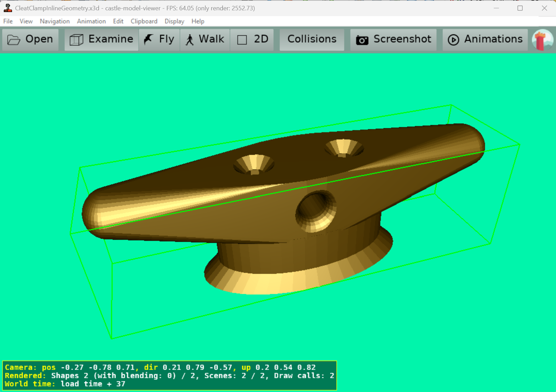
Task: Switch to Fly navigation mode
Action: (x=159, y=40)
